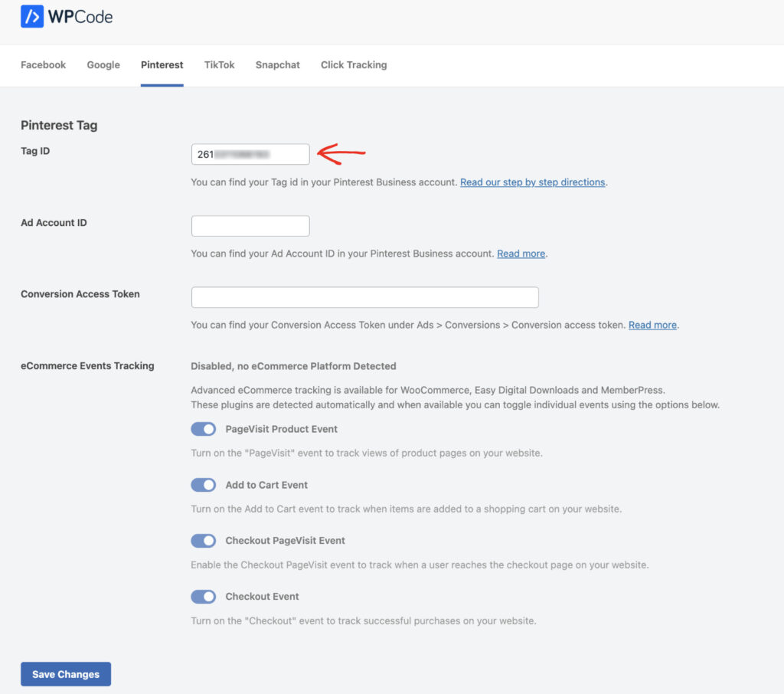Open the Click Tracking tab
This screenshot has width=784, height=694.
point(353,65)
